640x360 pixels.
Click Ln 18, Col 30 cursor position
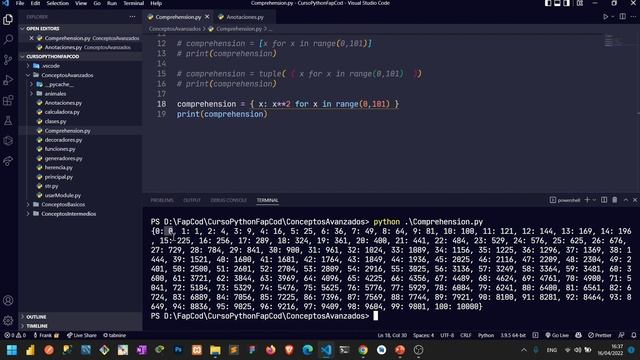coord(392,336)
